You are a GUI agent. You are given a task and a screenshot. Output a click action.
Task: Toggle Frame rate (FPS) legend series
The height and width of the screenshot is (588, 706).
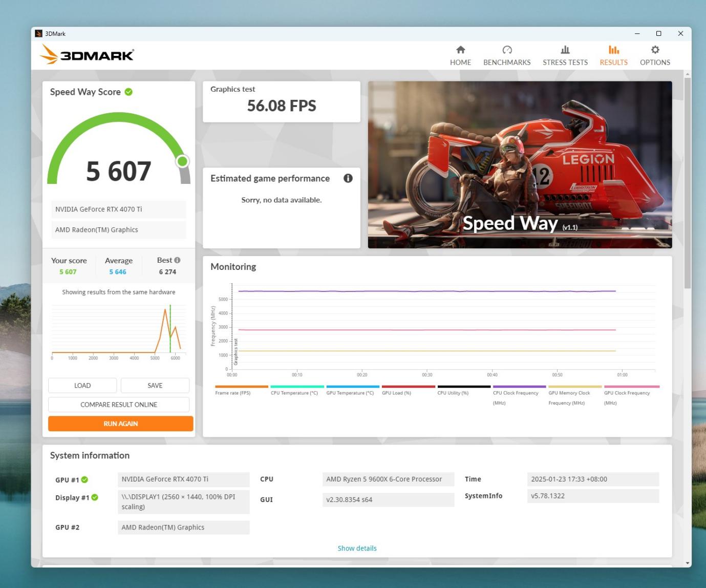tap(241, 391)
